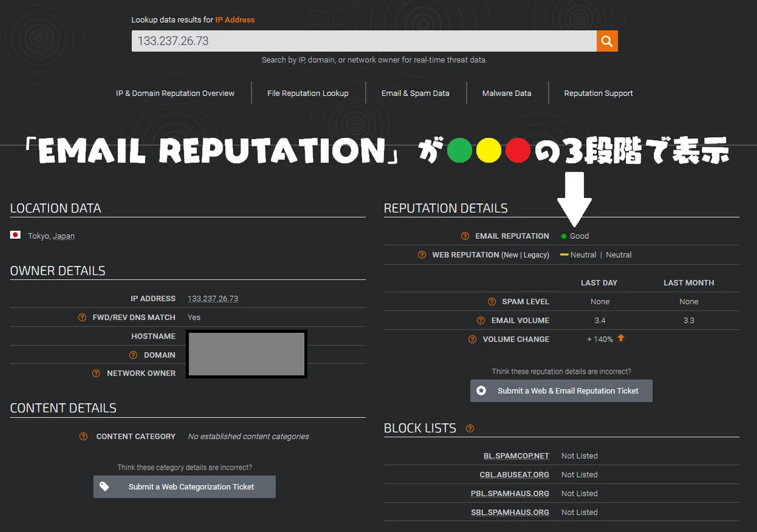The image size is (757, 532).
Task: Click Not Listed beside CBL.ABUSEAT.ORG
Action: click(x=579, y=475)
